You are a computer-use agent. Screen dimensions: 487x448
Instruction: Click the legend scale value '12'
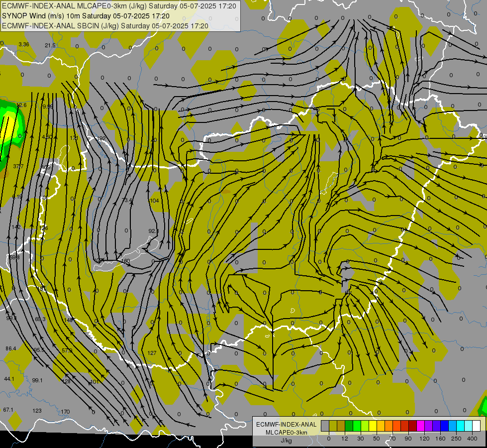pos(345,439)
